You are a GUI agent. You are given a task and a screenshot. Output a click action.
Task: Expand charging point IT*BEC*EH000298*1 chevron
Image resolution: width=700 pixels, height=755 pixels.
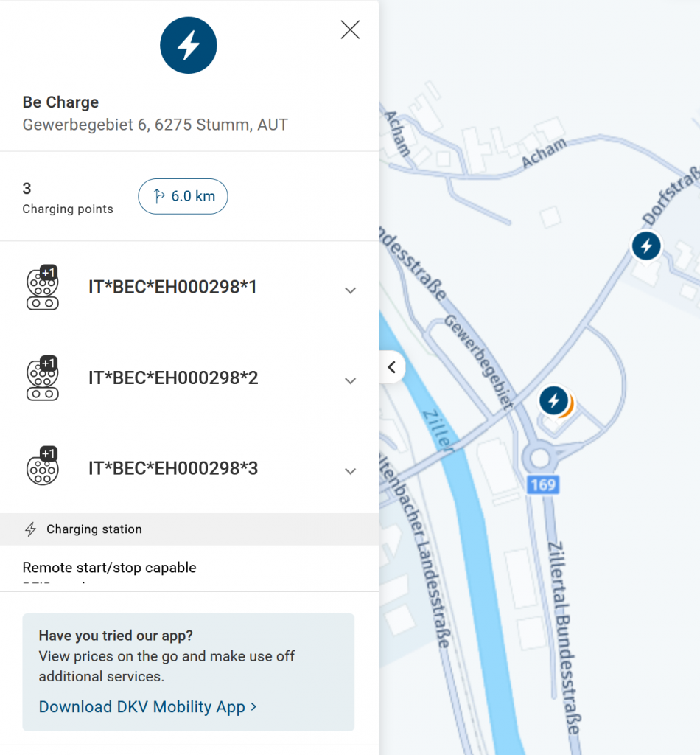pyautogui.click(x=351, y=290)
